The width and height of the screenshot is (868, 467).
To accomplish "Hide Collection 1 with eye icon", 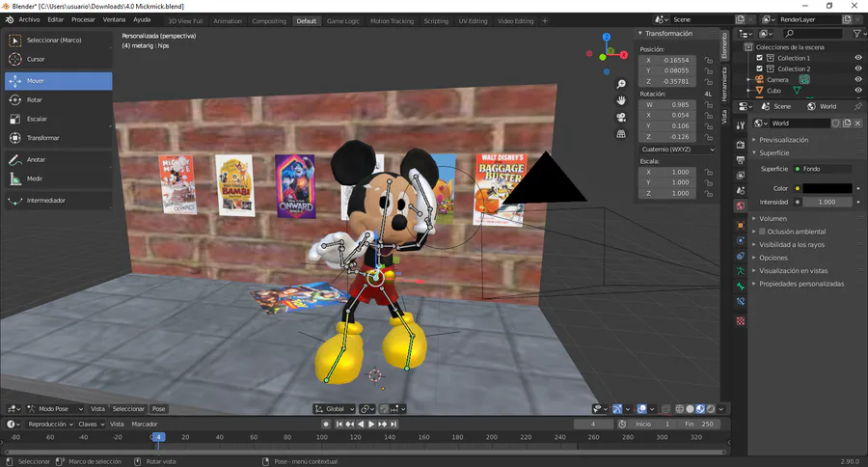I will pos(858,58).
